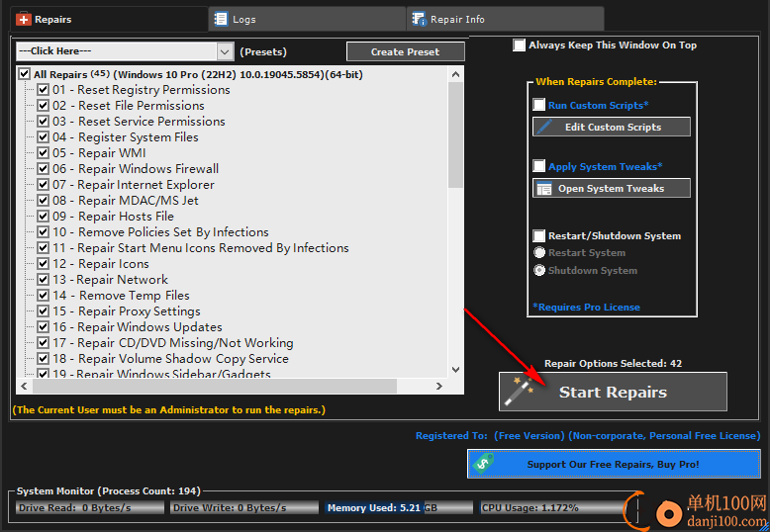Click Support Our Free Repairs, Buy Pro
Image resolution: width=770 pixels, height=532 pixels.
(x=614, y=464)
